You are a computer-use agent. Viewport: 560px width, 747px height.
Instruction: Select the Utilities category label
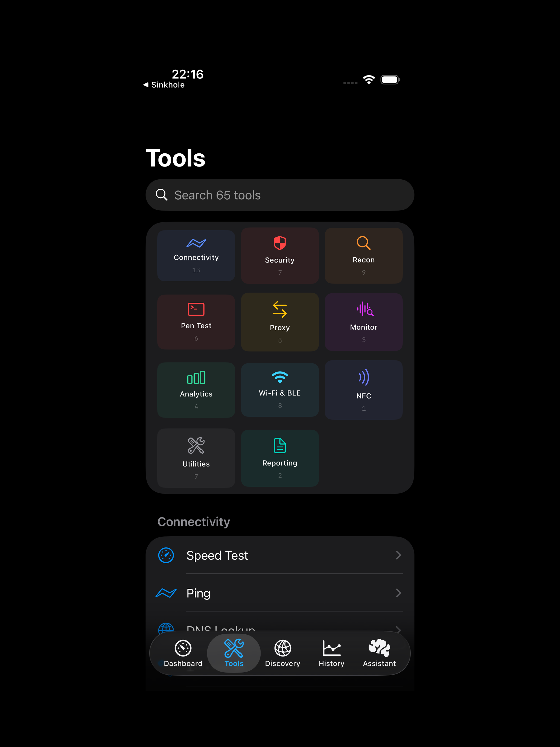coord(196,464)
